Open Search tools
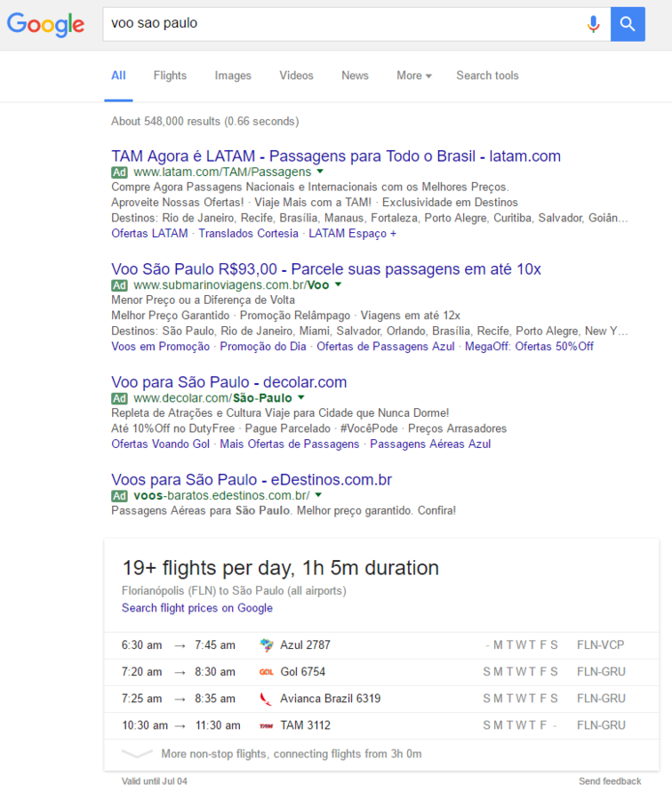 coord(487,76)
